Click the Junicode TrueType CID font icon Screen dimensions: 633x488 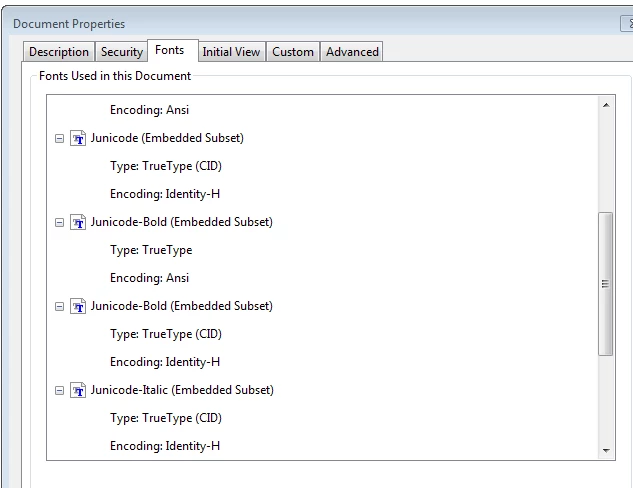click(x=78, y=138)
